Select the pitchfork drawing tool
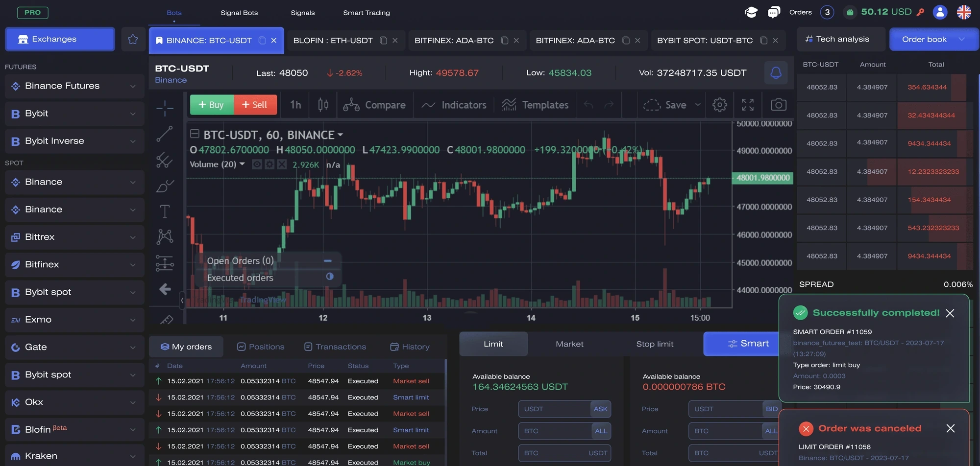The image size is (980, 466). 165,160
